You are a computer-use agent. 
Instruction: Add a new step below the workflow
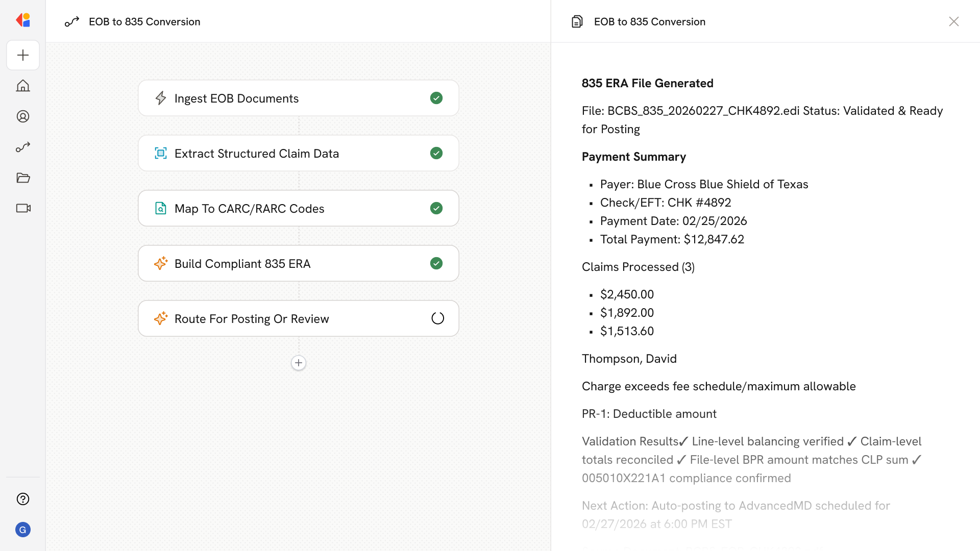(299, 363)
